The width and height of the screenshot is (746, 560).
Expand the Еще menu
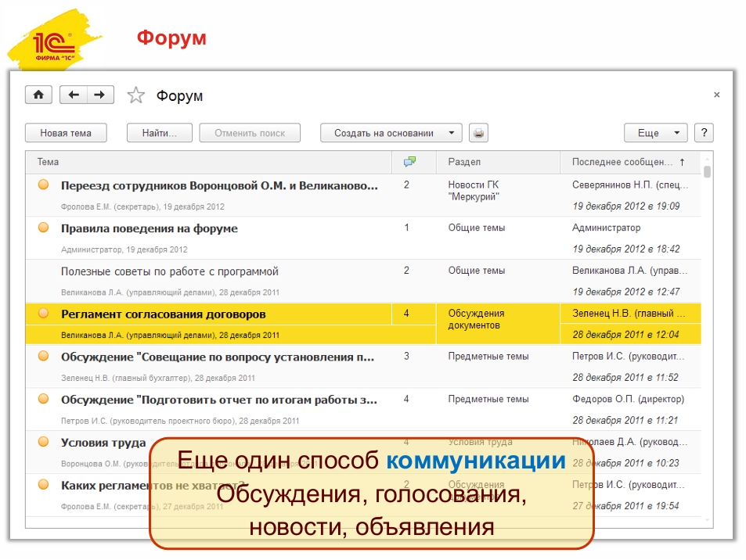(655, 133)
